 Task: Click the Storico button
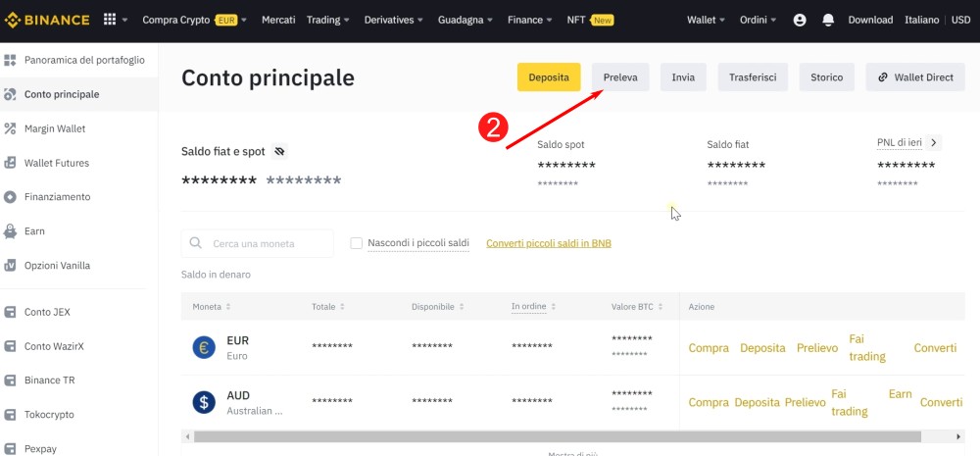coord(826,76)
